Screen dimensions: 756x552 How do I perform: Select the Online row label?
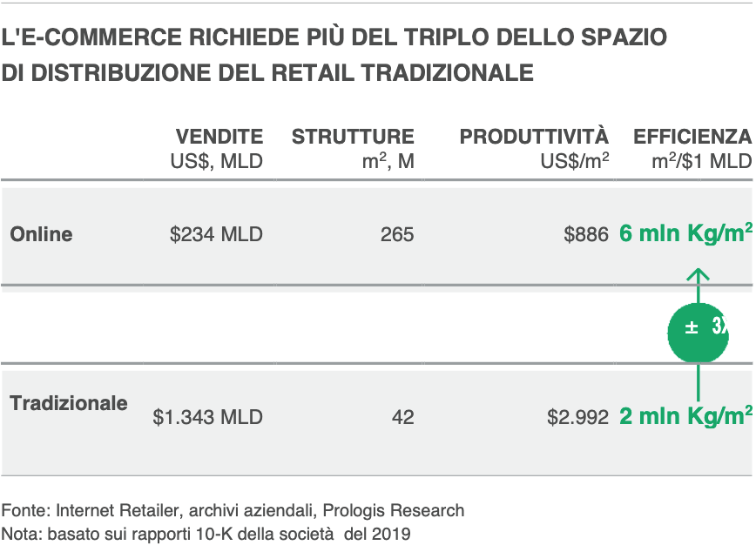click(x=41, y=234)
